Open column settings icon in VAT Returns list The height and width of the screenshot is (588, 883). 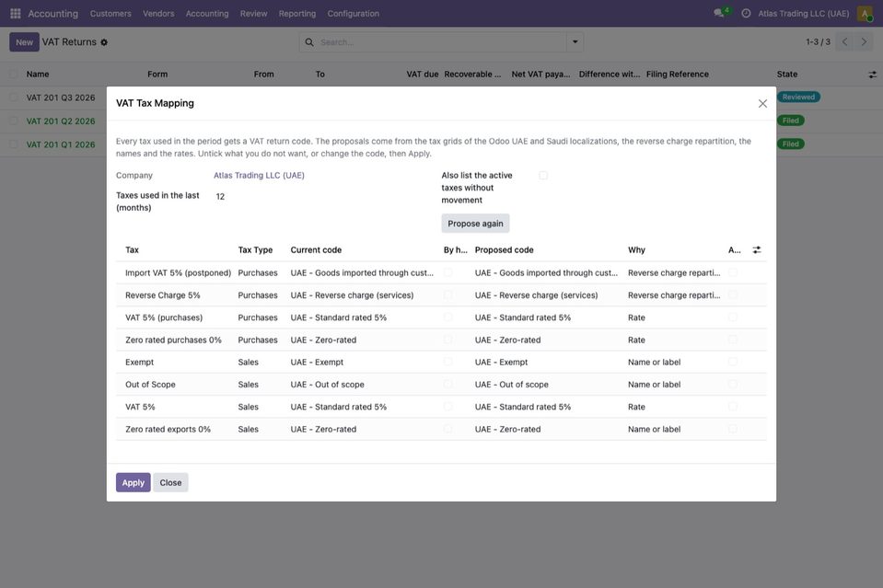[872, 75]
